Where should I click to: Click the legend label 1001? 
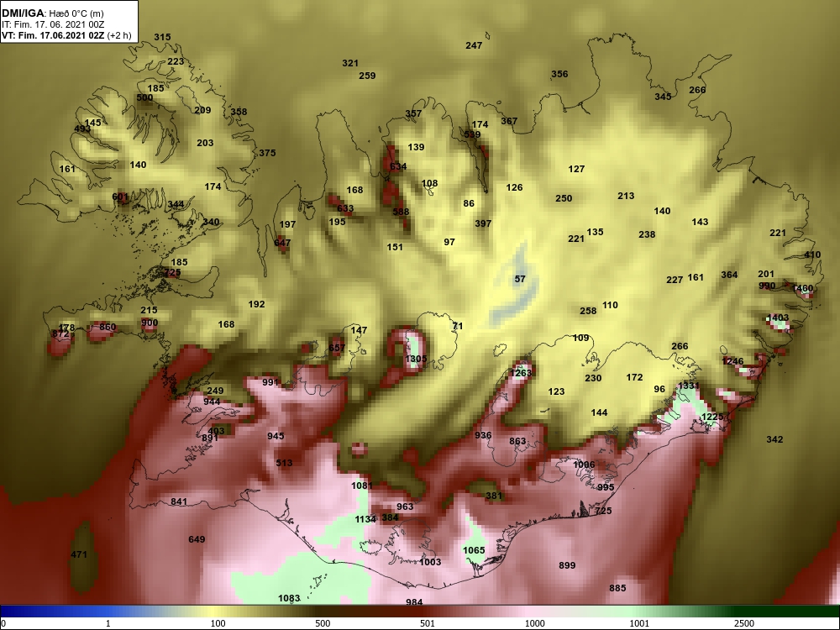(639, 623)
